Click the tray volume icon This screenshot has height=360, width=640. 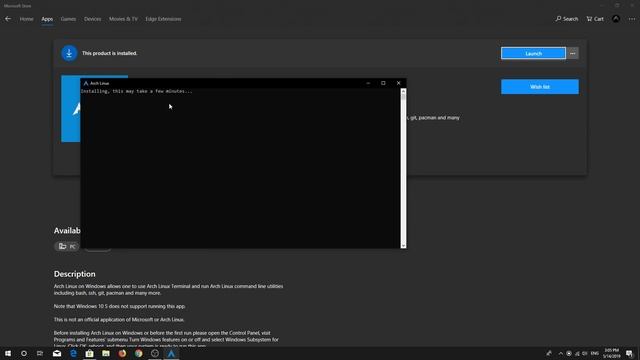584,353
